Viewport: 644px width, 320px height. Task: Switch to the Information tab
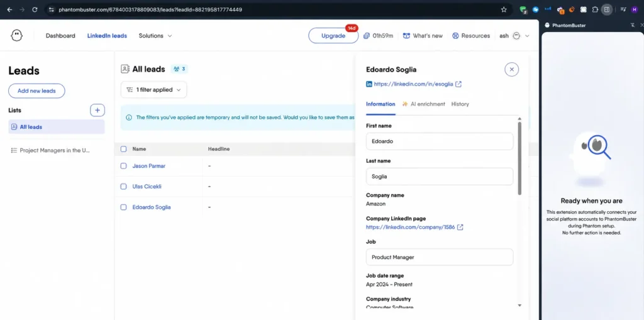[380, 104]
